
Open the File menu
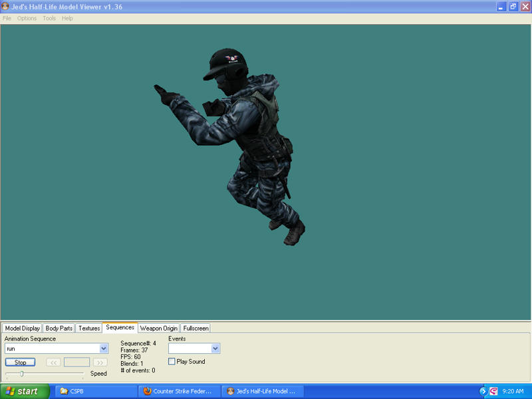pos(7,19)
